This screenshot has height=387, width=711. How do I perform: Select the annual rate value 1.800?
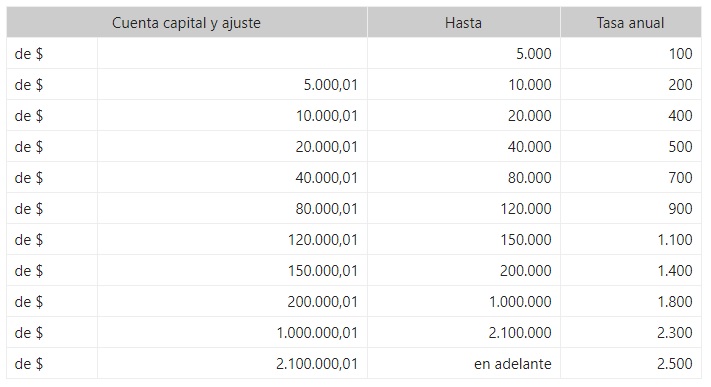631,301
